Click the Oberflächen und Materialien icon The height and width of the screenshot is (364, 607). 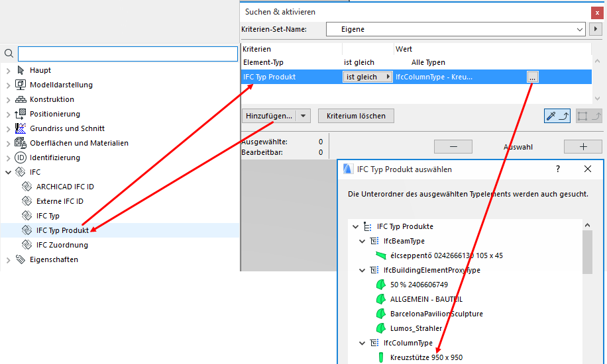point(20,143)
